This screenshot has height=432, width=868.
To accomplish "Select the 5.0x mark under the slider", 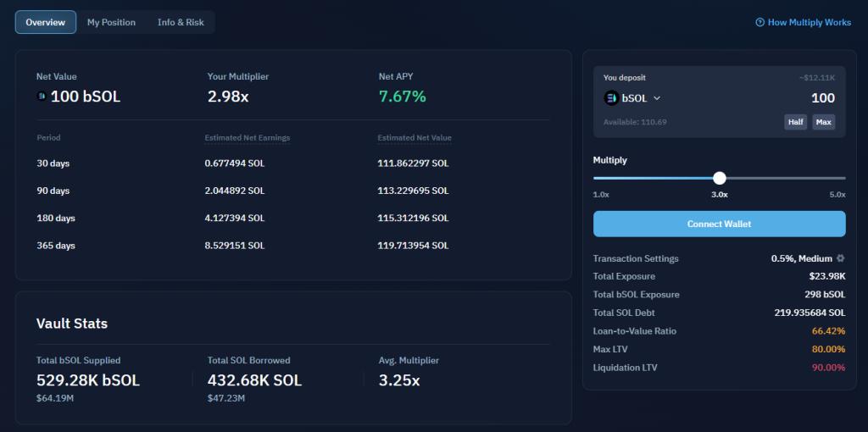I will pyautogui.click(x=837, y=195).
